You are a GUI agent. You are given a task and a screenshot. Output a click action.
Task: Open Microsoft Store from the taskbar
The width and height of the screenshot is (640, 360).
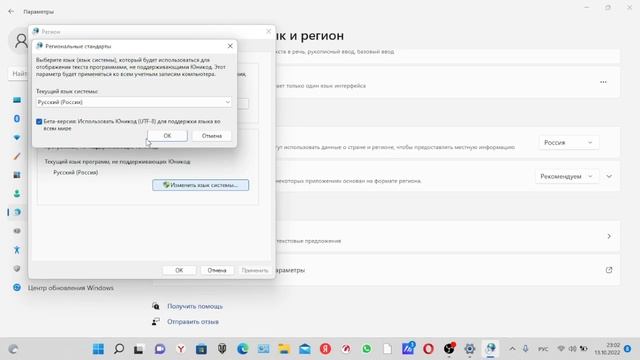pyautogui.click(x=201, y=349)
